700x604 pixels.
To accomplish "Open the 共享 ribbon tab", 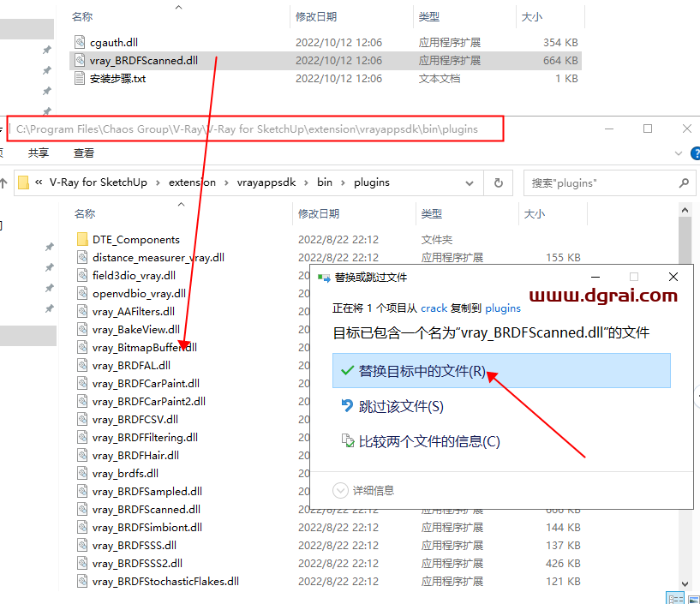I will click(39, 152).
